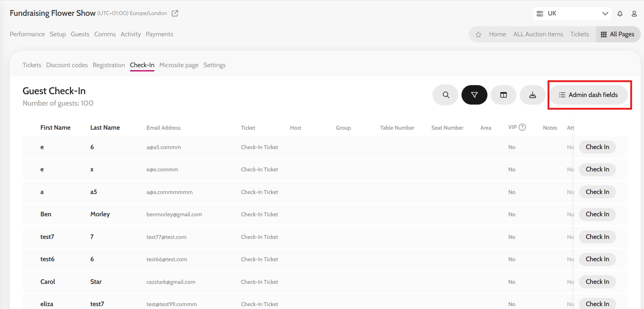Toggle the guest list filter
This screenshot has width=644, height=309.
pos(474,95)
